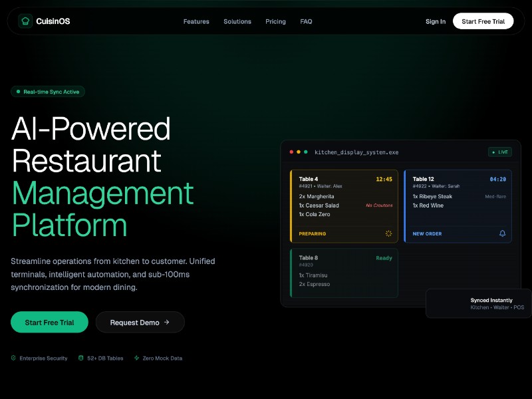Click the LIVE status badge
Screen dimensions: 532x399
pos(499,152)
